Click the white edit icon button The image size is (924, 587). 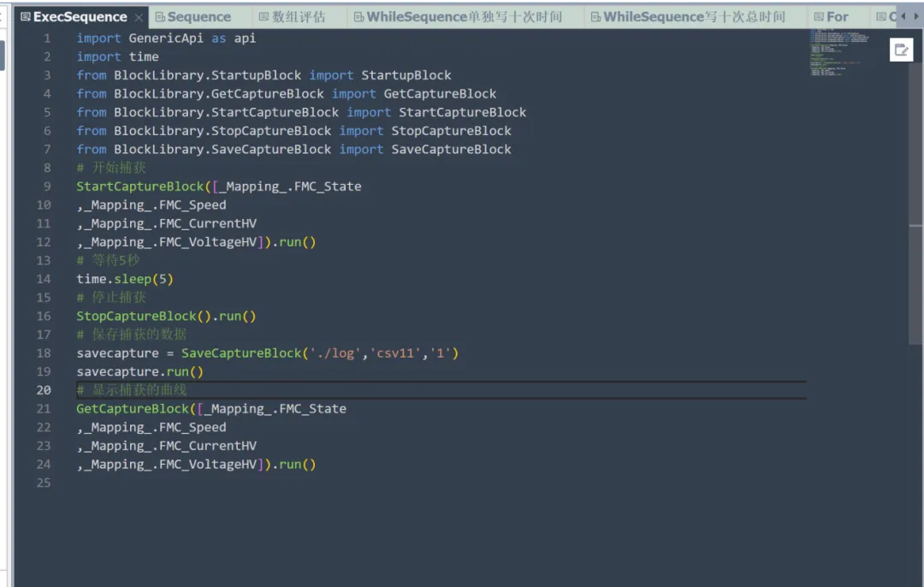click(901, 50)
